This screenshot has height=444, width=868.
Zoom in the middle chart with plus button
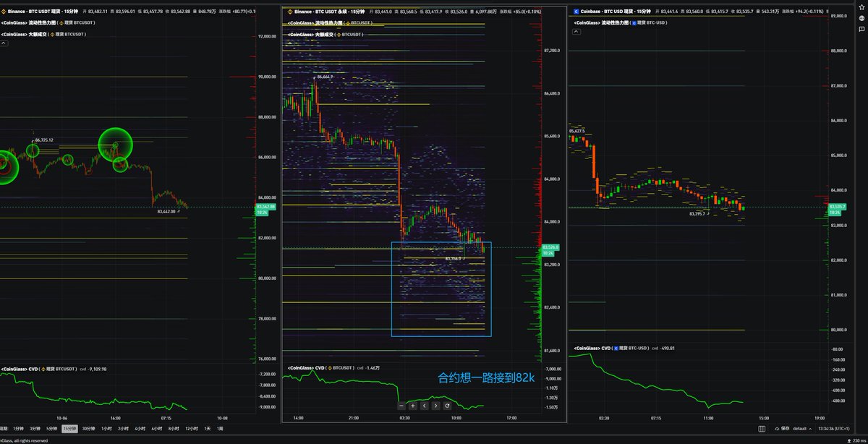click(413, 406)
